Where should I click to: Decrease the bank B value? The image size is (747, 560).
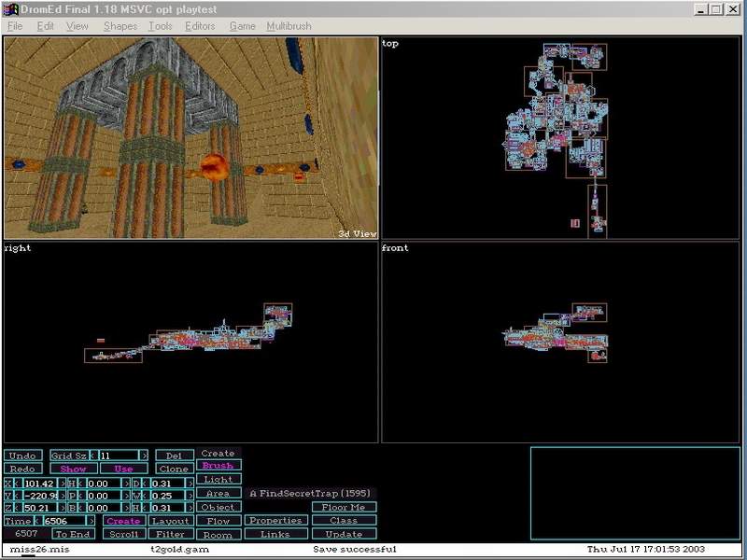(80, 508)
